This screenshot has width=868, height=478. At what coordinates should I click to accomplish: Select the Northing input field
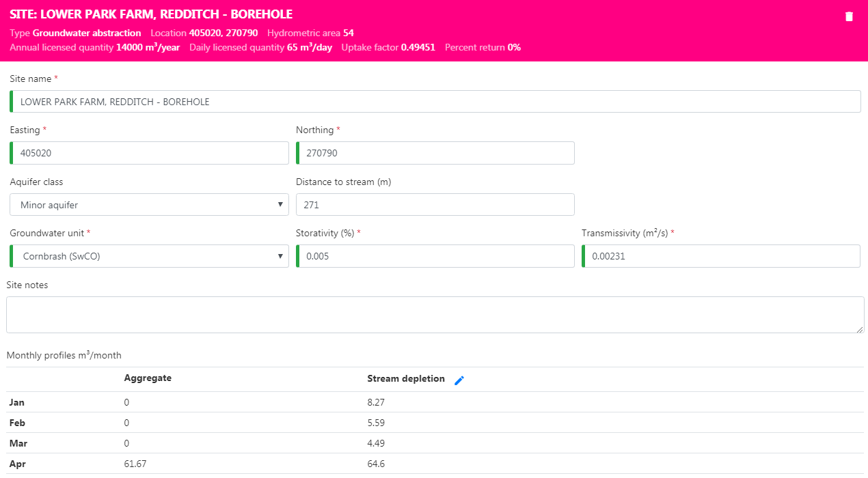tap(435, 153)
